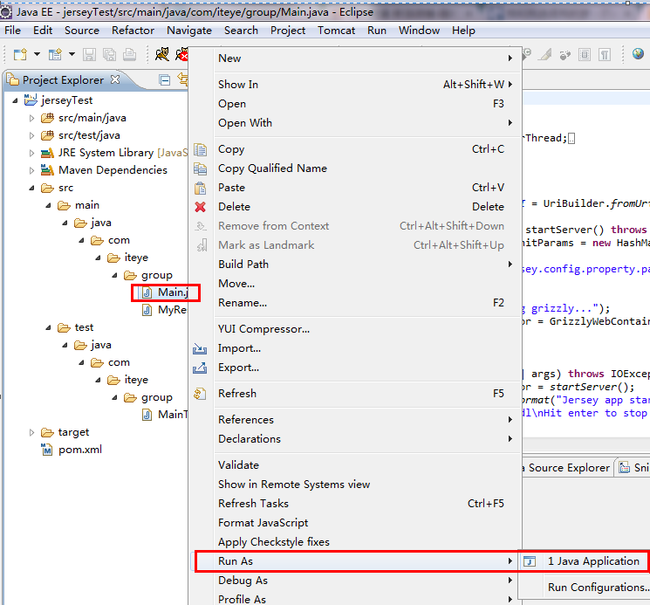
Task: Choose Delete from the context menu
Action: click(x=355, y=207)
